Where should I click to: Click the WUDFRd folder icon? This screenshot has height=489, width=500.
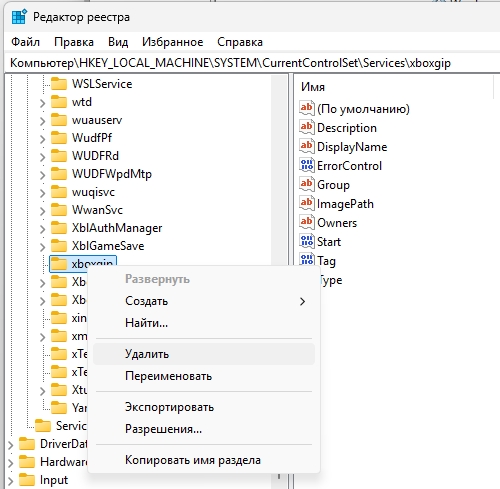point(59,156)
